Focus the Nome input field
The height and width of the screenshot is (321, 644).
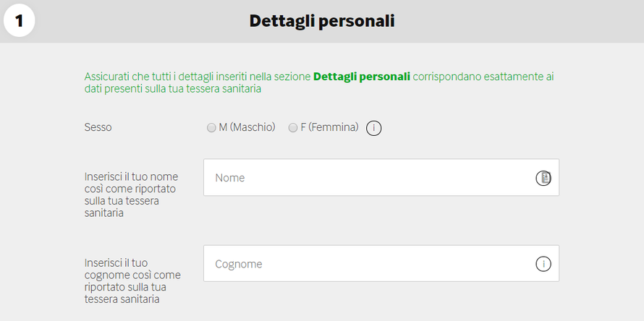point(381,177)
